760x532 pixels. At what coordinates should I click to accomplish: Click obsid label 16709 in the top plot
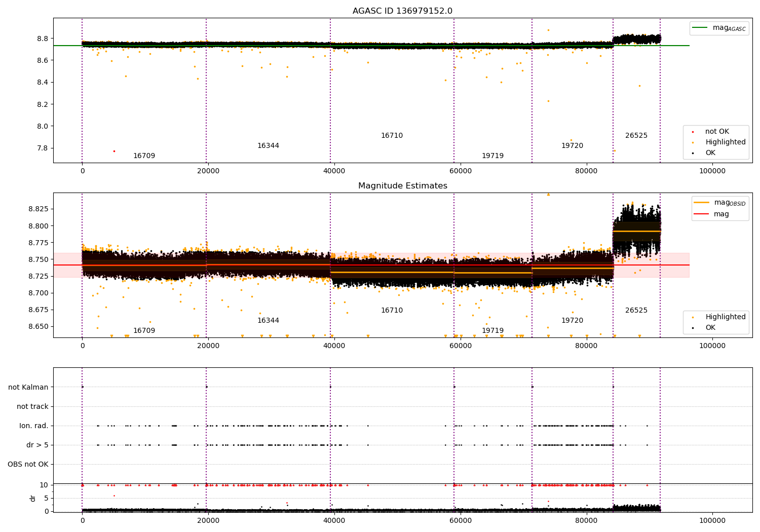pyautogui.click(x=144, y=156)
